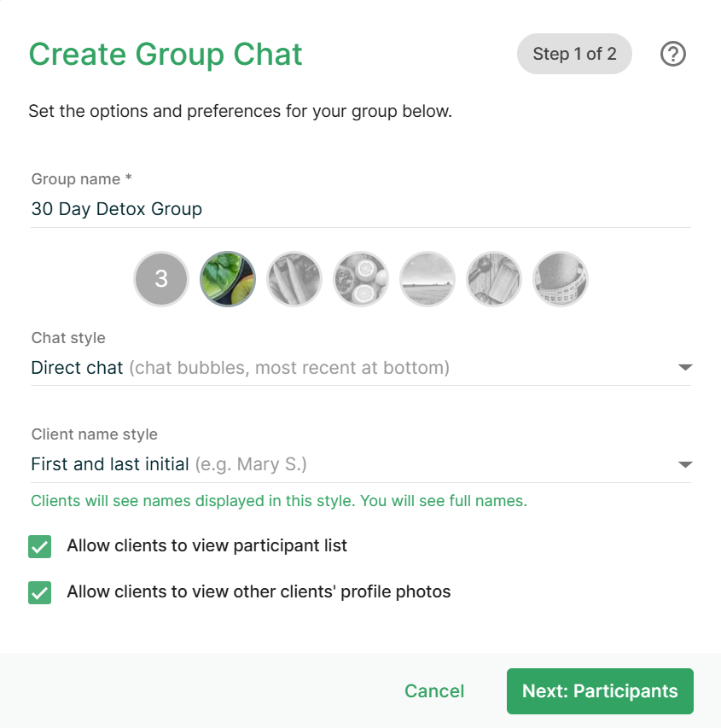Click the help question mark icon
The height and width of the screenshot is (728, 721).
(673, 55)
